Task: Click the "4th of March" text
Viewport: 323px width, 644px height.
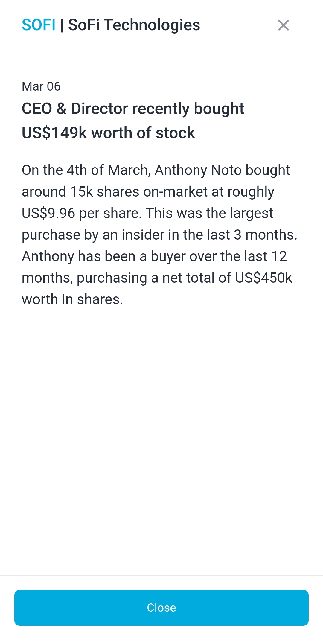Action: (108, 170)
